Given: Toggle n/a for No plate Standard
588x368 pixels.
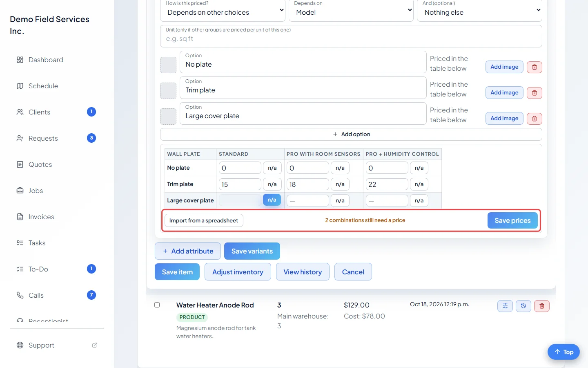Looking at the screenshot, I should click(x=272, y=168).
